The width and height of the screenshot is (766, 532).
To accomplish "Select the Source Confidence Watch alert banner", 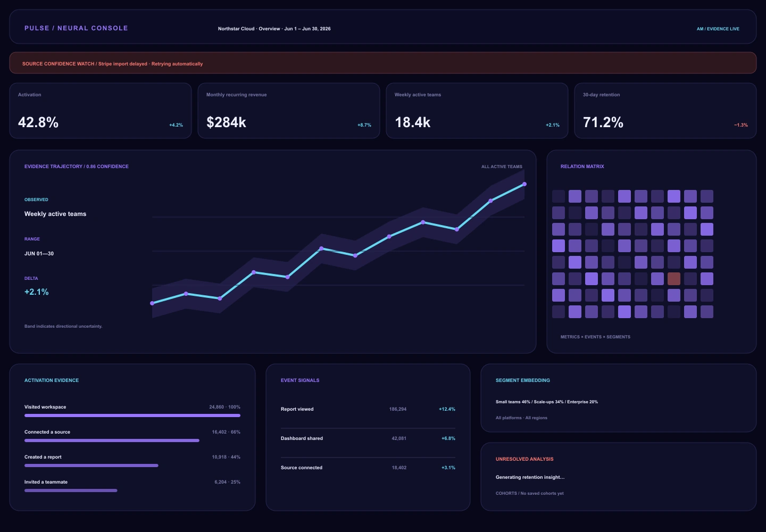I will 383,63.
